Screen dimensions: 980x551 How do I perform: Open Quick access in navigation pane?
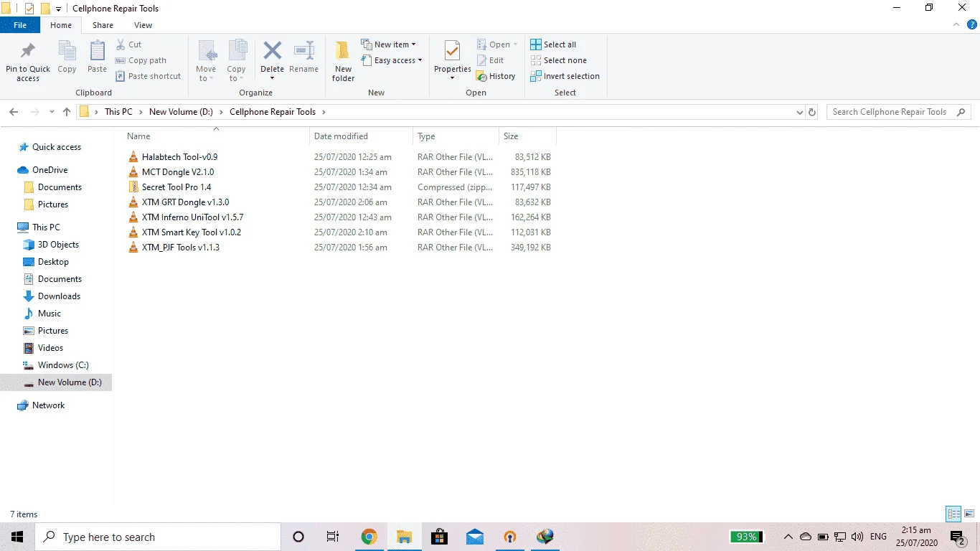click(x=57, y=147)
